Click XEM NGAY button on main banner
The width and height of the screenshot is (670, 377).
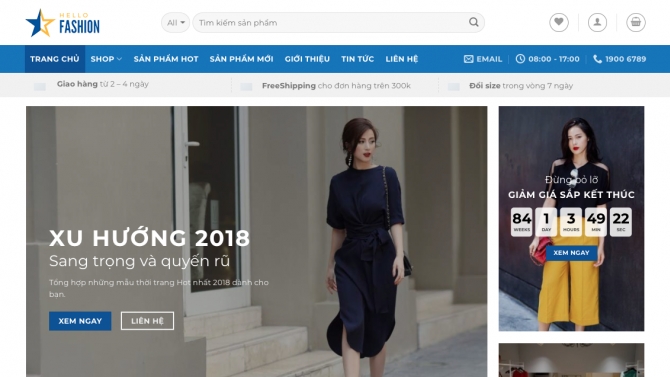[80, 321]
